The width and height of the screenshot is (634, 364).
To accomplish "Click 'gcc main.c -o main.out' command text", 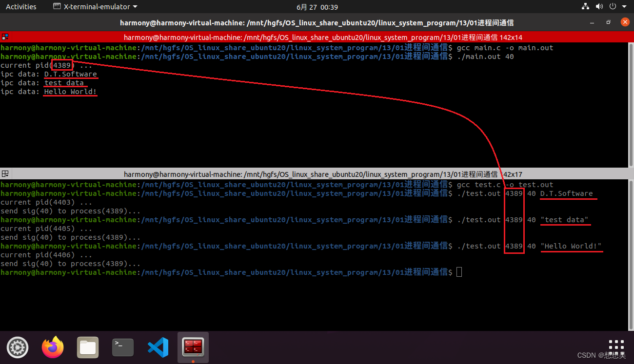I will click(x=505, y=48).
